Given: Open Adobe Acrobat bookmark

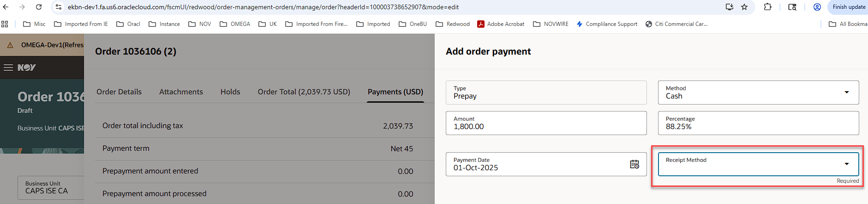Looking at the screenshot, I should click(501, 24).
